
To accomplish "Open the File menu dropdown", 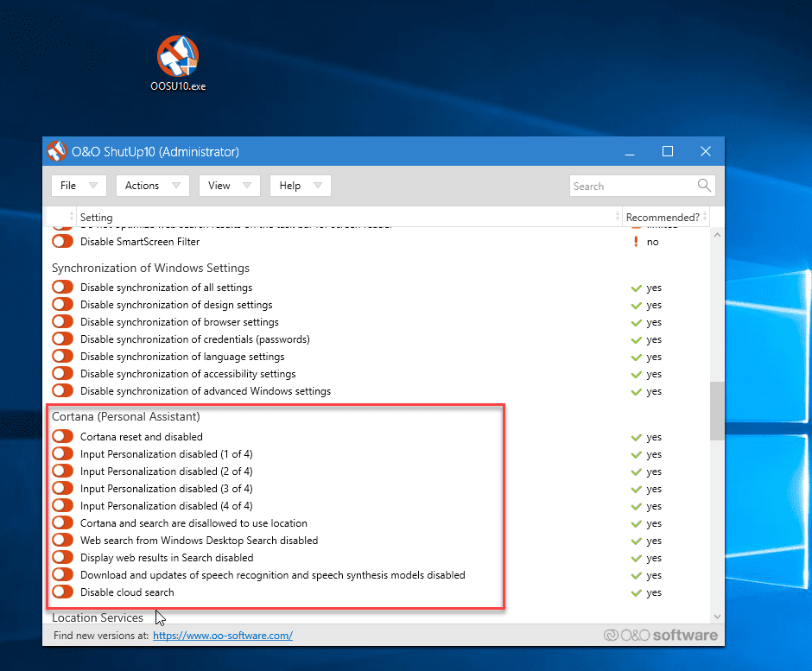I will pos(79,186).
